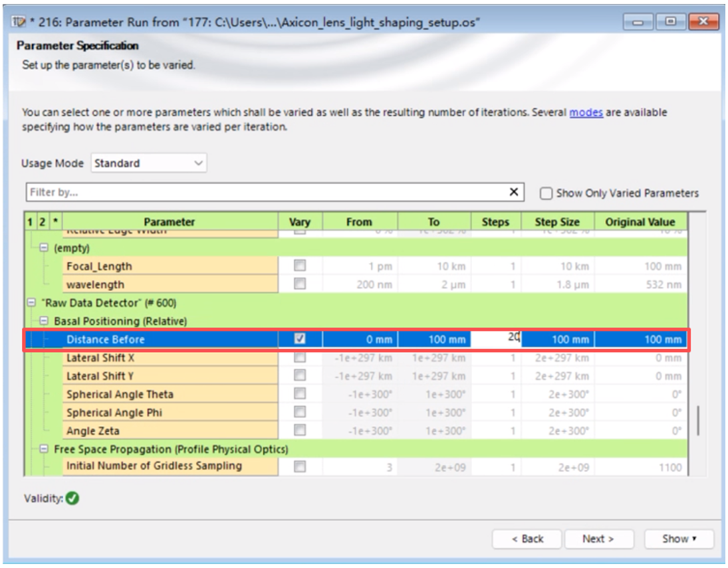Screen dimensions: 728x568
Task: Collapse Free Space Propagation section
Action: click(44, 449)
